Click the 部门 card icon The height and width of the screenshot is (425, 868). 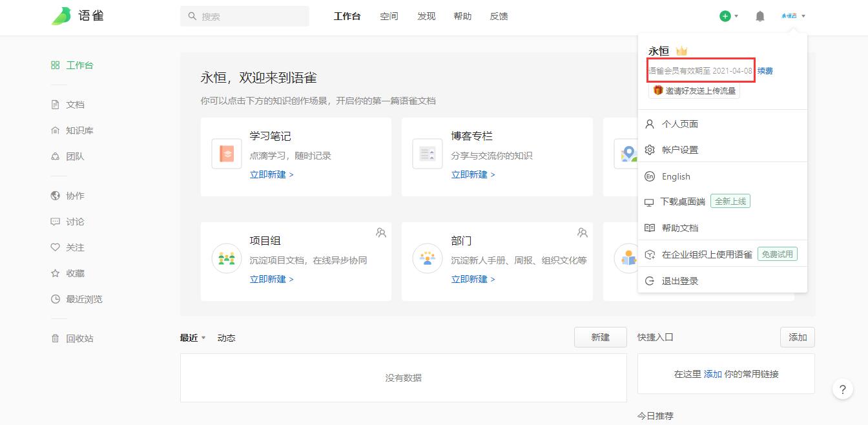click(428, 258)
